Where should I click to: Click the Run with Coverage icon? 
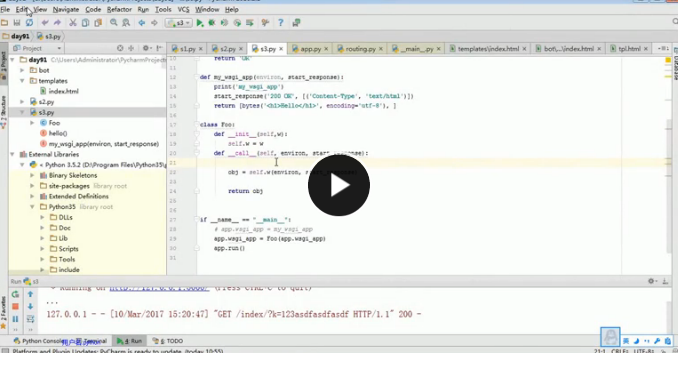click(224, 23)
